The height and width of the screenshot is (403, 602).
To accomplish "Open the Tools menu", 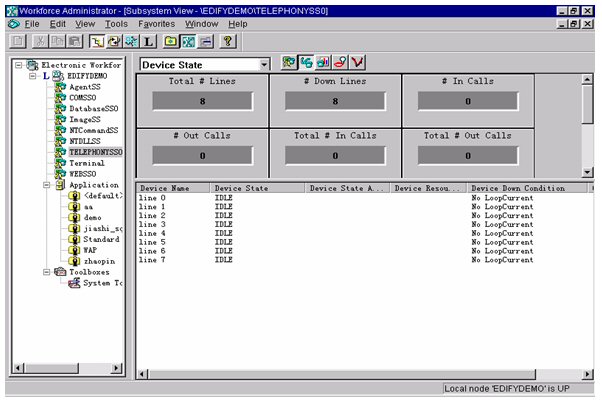I will [x=116, y=23].
